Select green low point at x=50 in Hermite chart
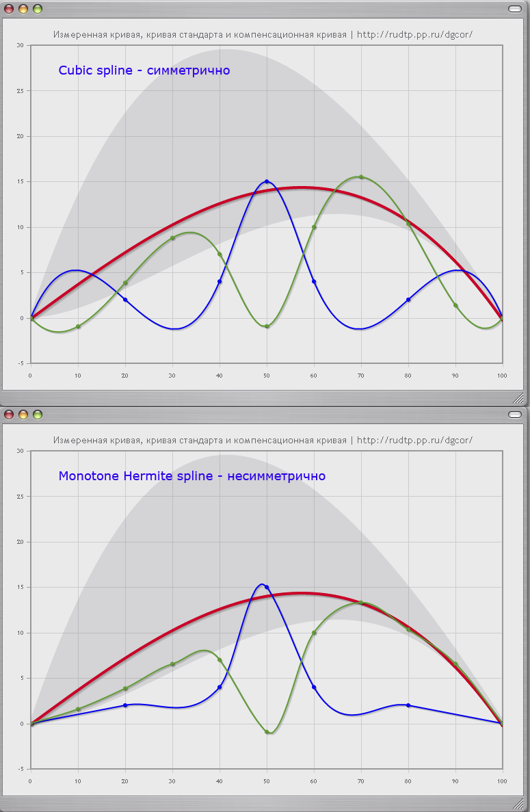Screen dimensions: 530x812 point(267,732)
